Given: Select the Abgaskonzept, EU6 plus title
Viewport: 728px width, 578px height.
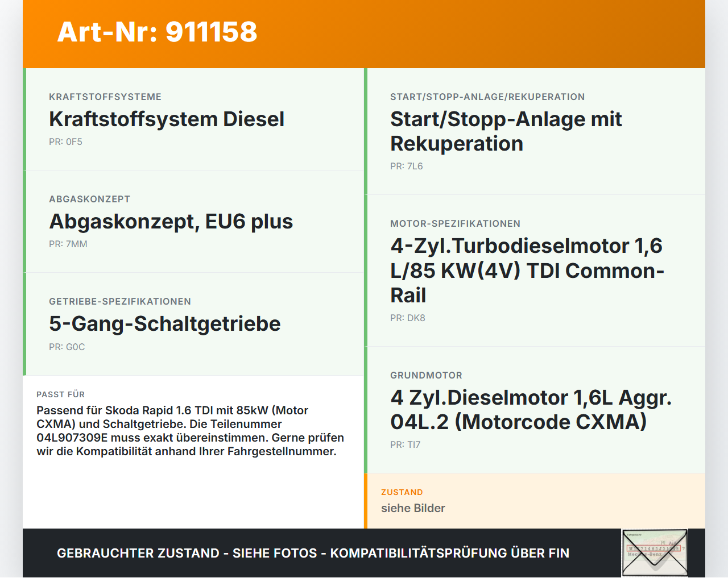Looking at the screenshot, I should click(171, 222).
